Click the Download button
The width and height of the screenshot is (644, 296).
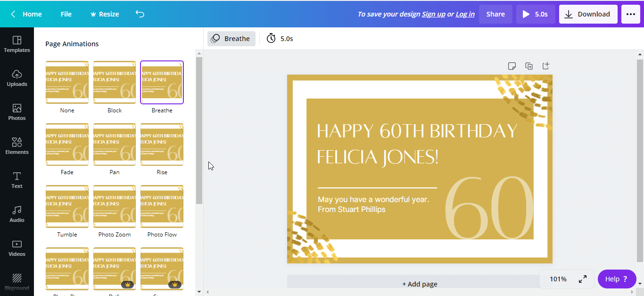tap(588, 14)
